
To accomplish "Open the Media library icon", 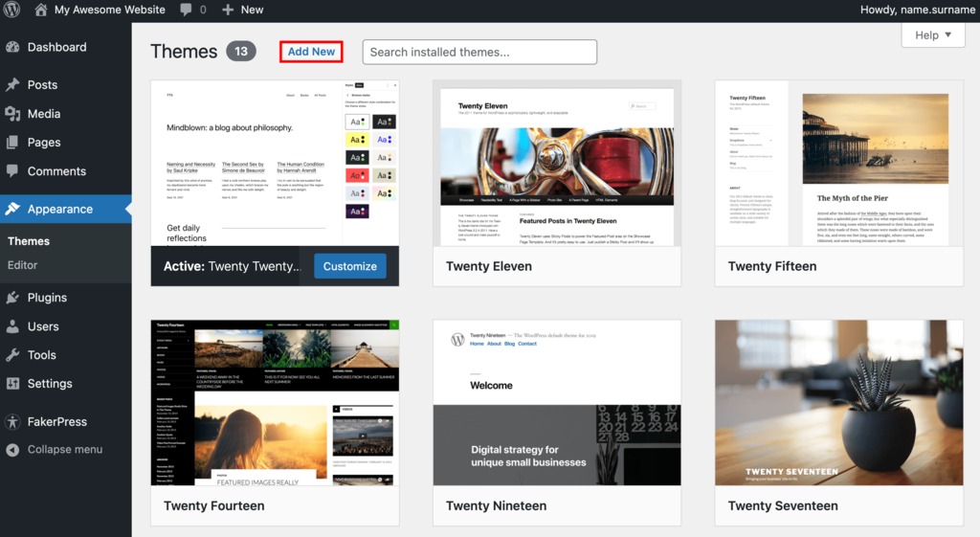I will (x=12, y=114).
